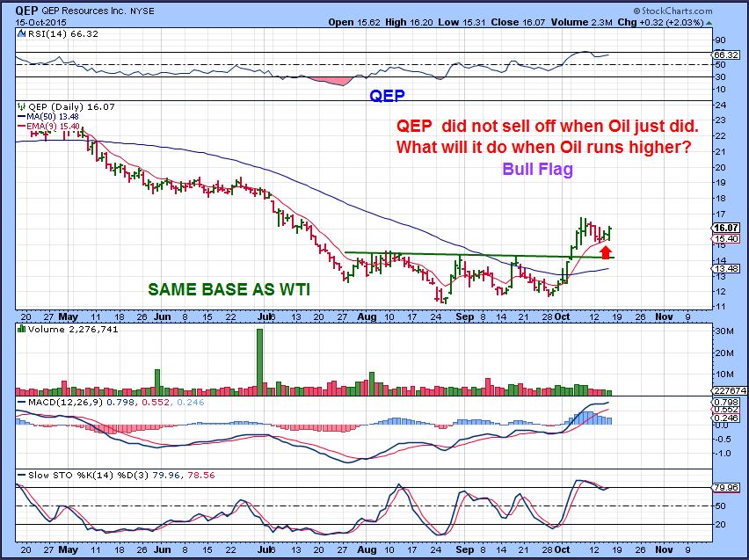Screen dimensions: 749x560
Task: Click the blue "QEP" heading above price panel
Action: click(387, 96)
